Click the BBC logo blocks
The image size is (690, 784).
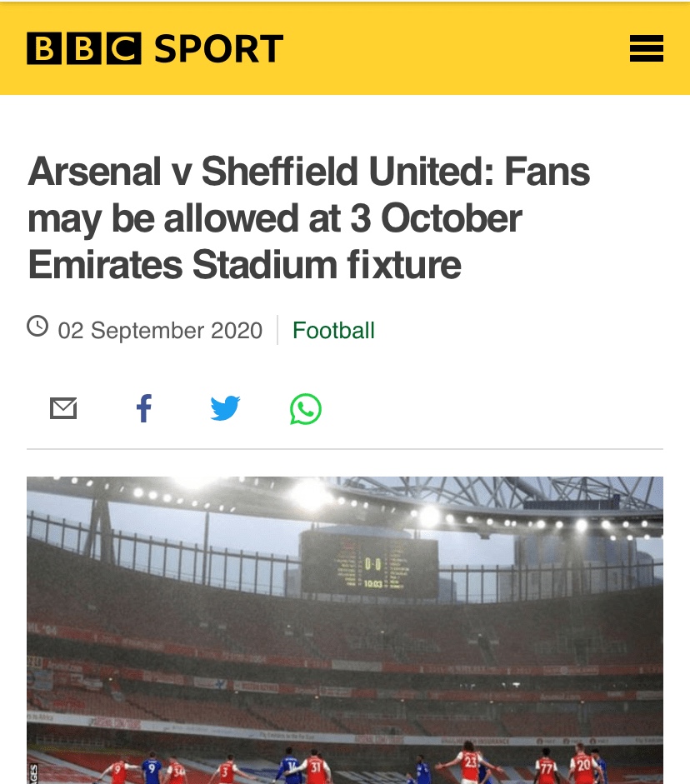click(83, 48)
